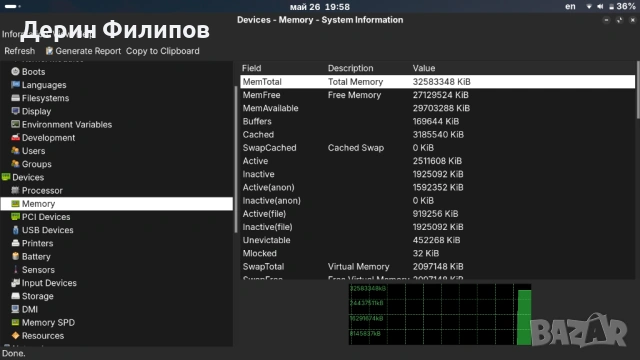
Task: Open the Sensors thermometer icon
Action: tap(16, 269)
